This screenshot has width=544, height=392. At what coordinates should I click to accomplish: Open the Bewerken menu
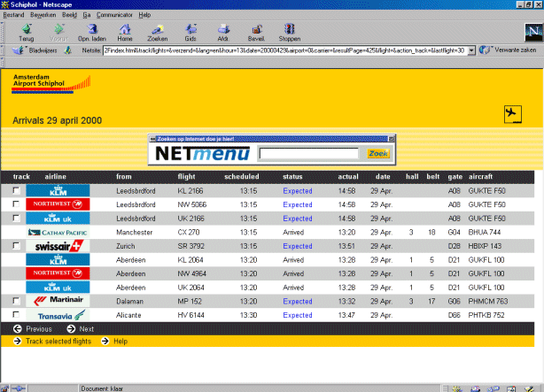(x=43, y=15)
